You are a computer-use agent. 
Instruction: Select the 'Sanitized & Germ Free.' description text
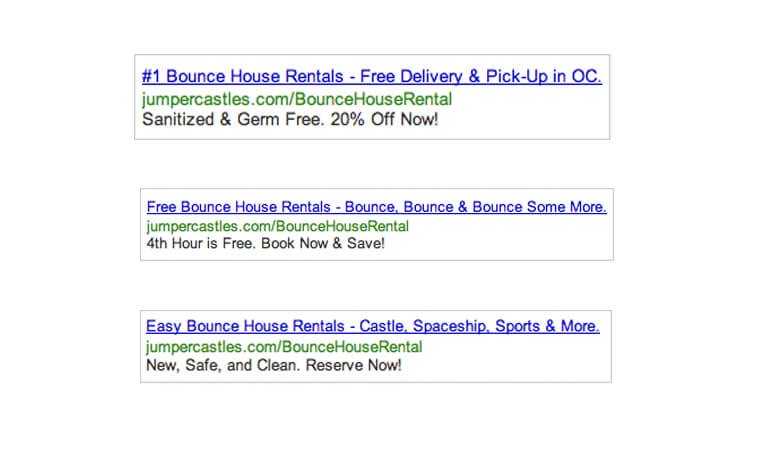(233, 119)
